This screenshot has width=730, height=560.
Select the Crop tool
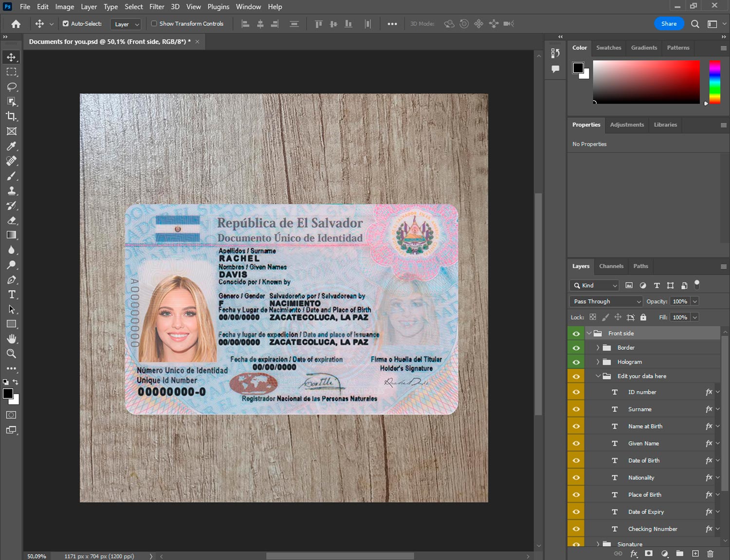pos(12,116)
